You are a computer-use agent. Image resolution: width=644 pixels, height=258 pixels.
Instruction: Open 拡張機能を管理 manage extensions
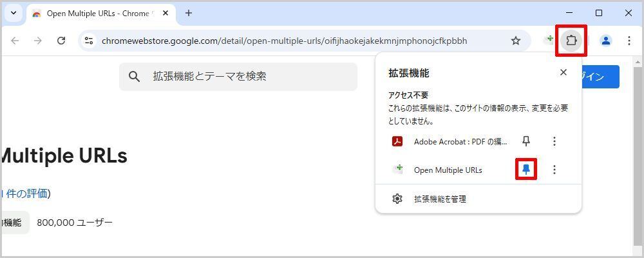click(x=478, y=199)
